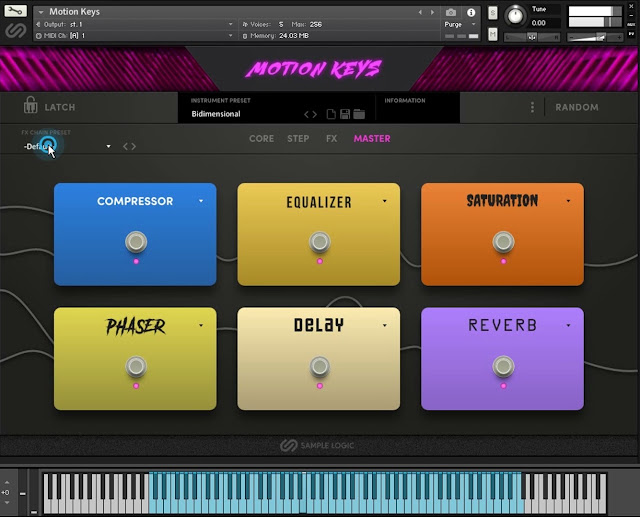The image size is (640, 517).
Task: Go to next instrument arrow in header
Action: [x=432, y=13]
